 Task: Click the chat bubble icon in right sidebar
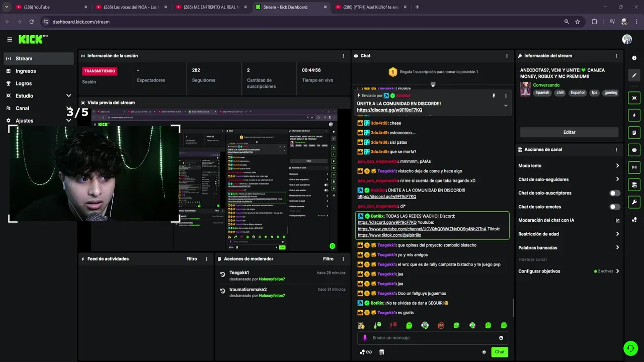pyautogui.click(x=634, y=150)
